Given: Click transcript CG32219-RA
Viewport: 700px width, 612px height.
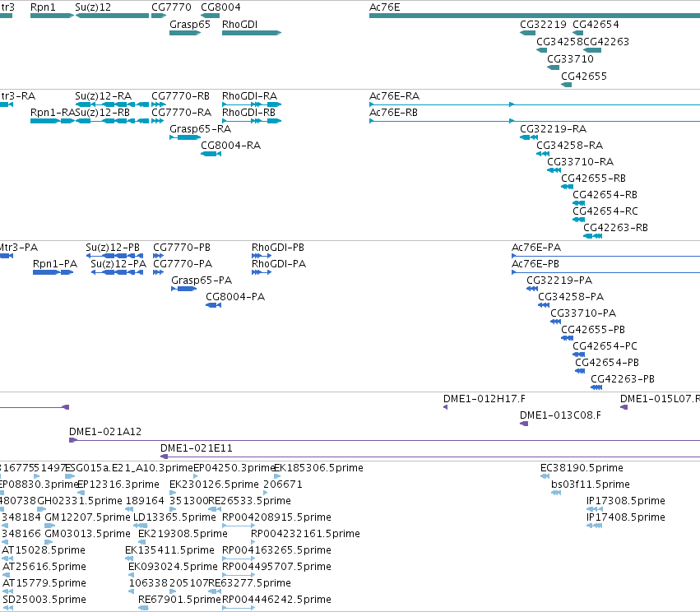Looking at the screenshot, I should tap(553, 129).
